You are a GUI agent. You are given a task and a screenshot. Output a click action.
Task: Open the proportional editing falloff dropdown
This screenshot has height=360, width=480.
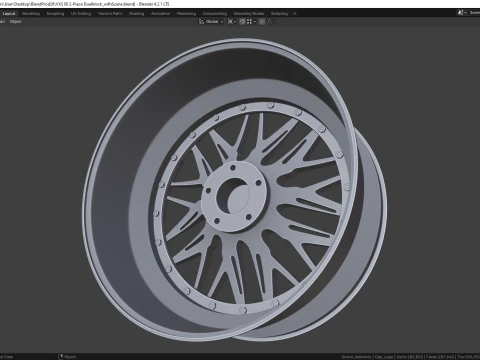tap(271, 22)
